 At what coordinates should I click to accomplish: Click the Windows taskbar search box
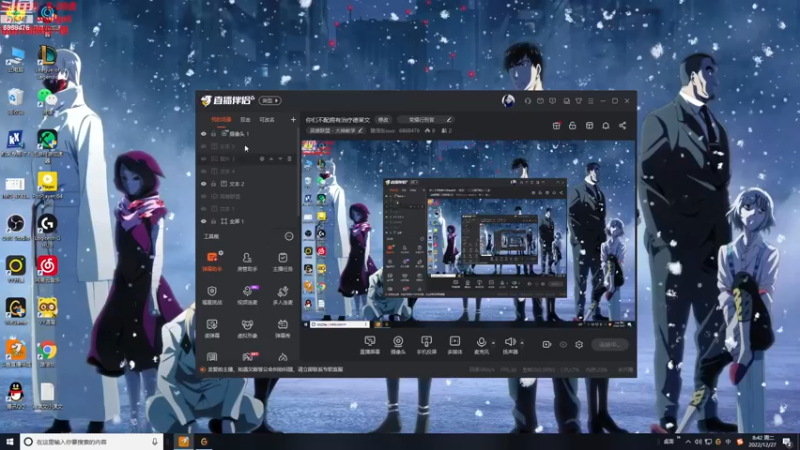tap(91, 442)
